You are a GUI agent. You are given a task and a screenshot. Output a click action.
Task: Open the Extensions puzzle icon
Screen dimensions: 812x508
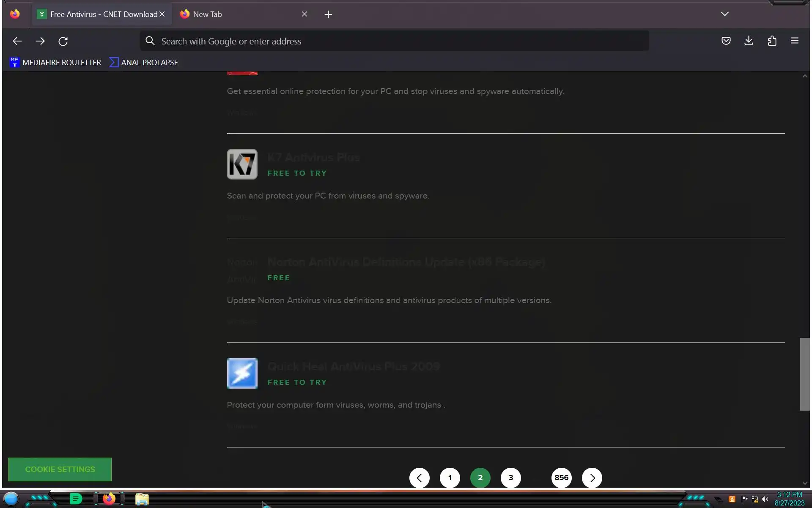click(772, 41)
